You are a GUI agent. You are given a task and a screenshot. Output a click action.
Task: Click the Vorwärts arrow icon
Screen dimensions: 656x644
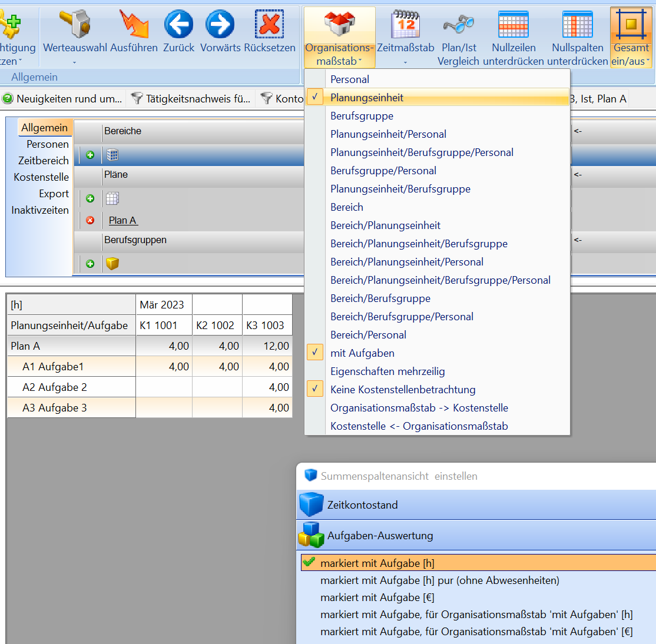coord(220,25)
